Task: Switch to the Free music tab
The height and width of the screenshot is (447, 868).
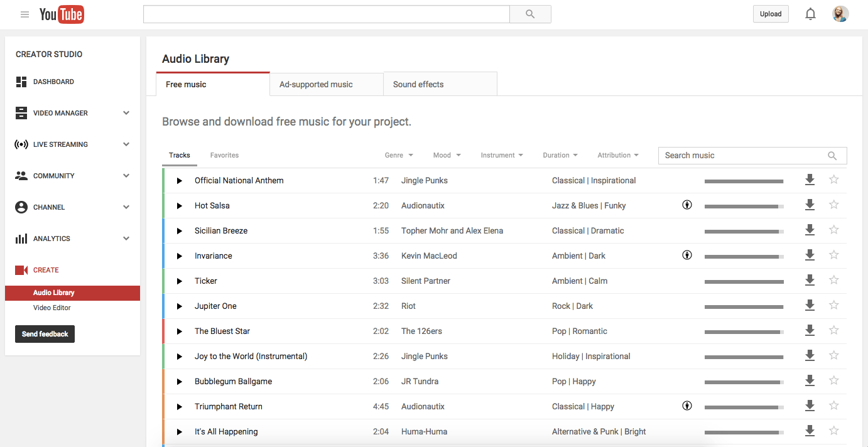Action: point(213,84)
